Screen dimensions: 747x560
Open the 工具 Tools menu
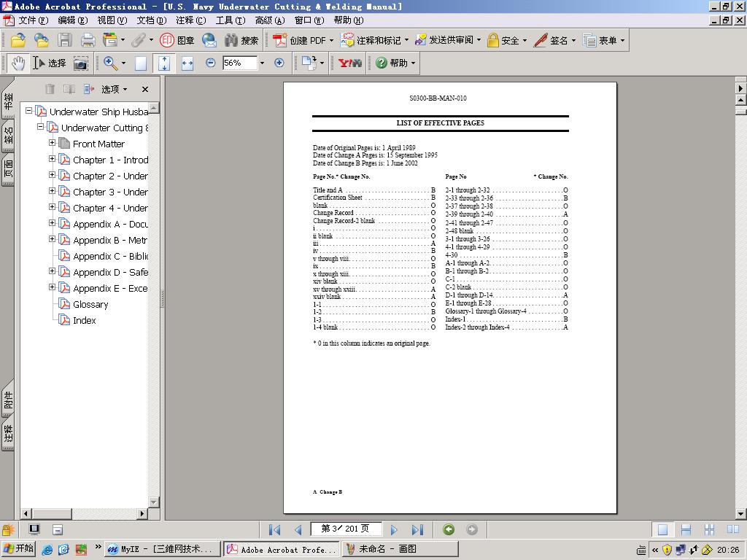[x=231, y=20]
